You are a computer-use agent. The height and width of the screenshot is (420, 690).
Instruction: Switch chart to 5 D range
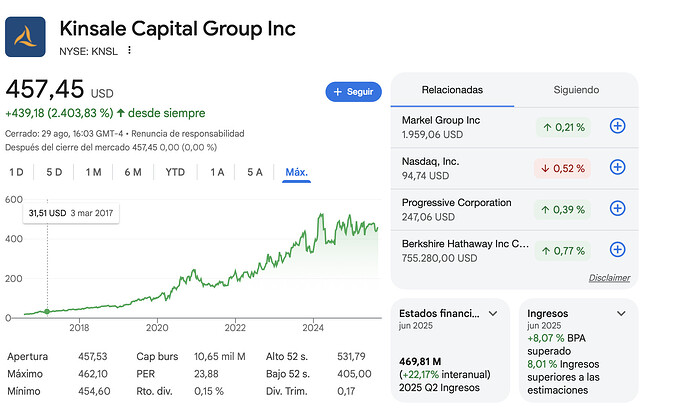54,172
